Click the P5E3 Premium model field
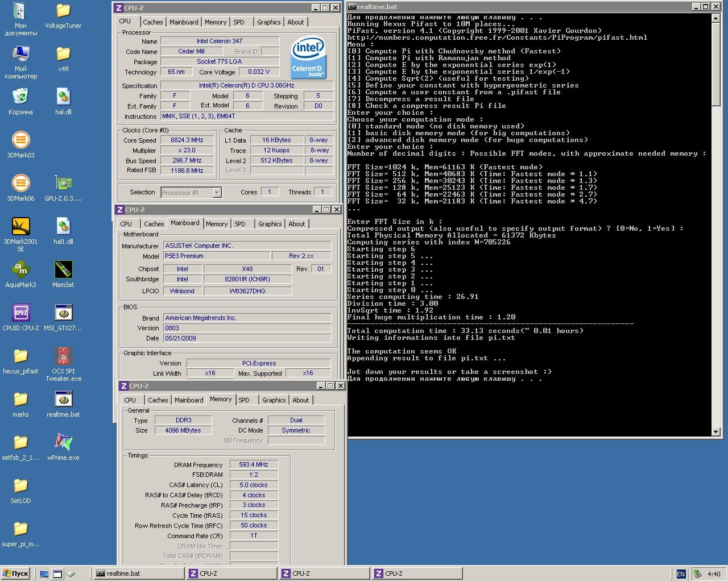 tap(216, 256)
